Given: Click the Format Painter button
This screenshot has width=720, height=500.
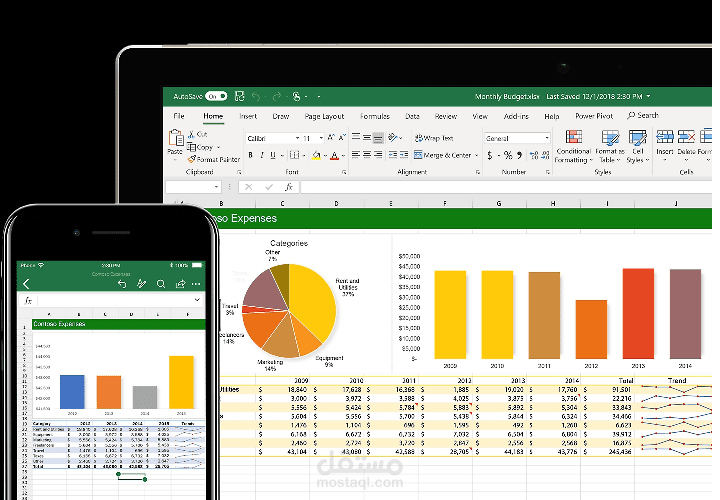Looking at the screenshot, I should 214,159.
